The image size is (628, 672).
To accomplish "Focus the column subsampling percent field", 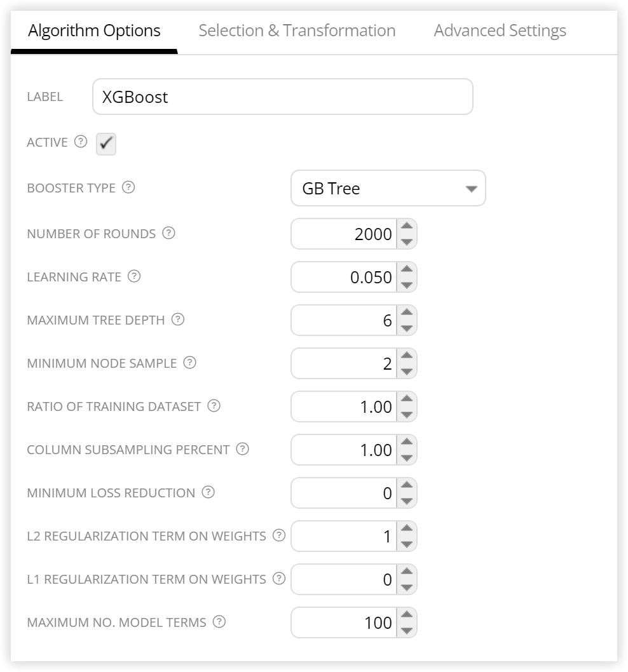I will pos(344,450).
